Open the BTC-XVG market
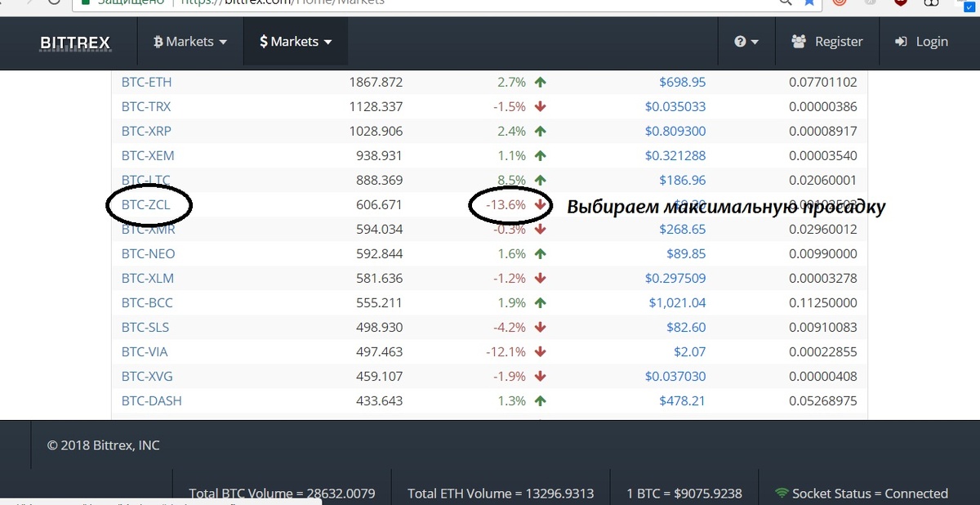The width and height of the screenshot is (980, 505). 147,377
